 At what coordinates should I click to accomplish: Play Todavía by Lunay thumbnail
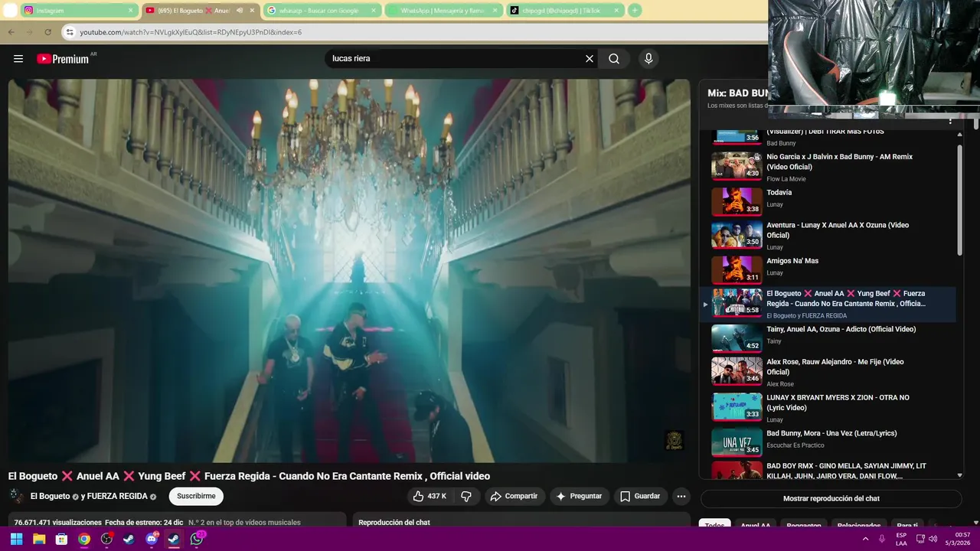coord(737,201)
